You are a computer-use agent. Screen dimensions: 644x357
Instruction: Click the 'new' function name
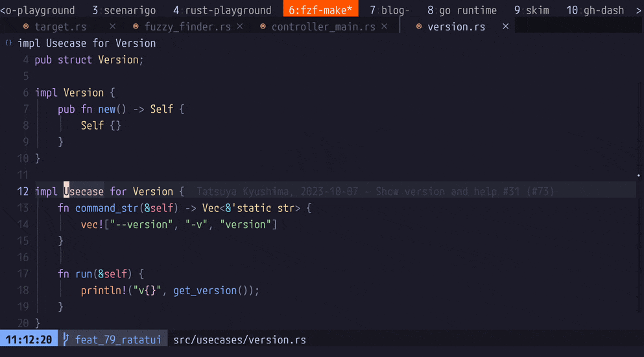pos(107,109)
